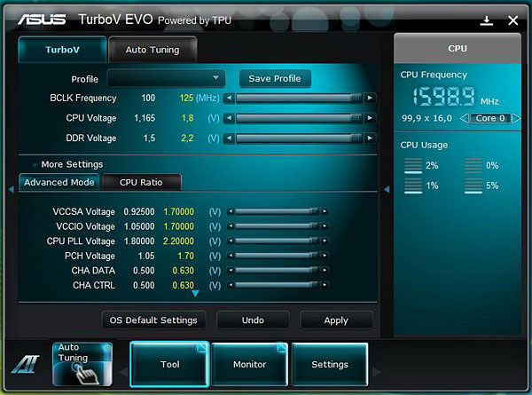Click the CPU PLL Voltage slider
This screenshot has width=532, height=395.
pyautogui.click(x=278, y=241)
